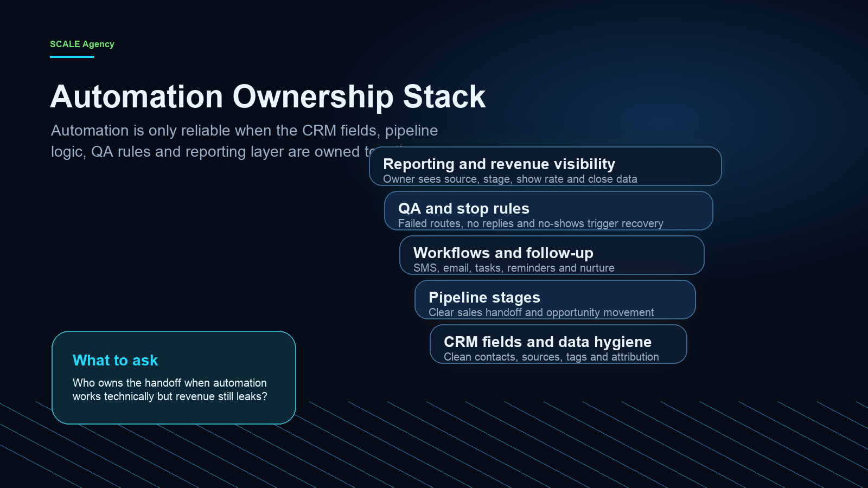Select the 'Reporting and revenue visibility' heading

point(499,164)
